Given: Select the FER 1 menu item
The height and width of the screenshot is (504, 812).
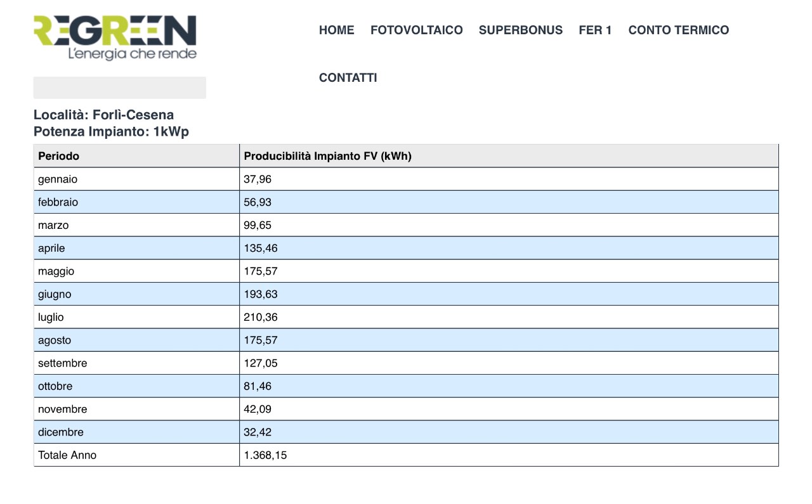Looking at the screenshot, I should point(595,30).
